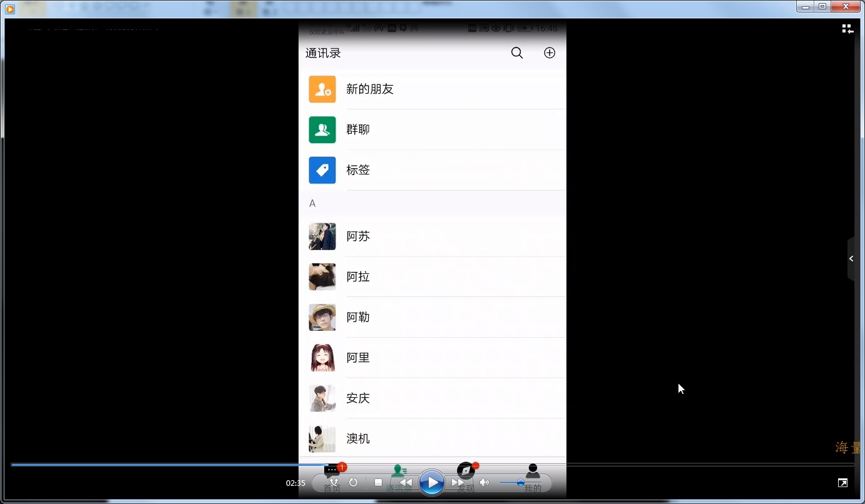Click the Stop square button

pos(378,483)
